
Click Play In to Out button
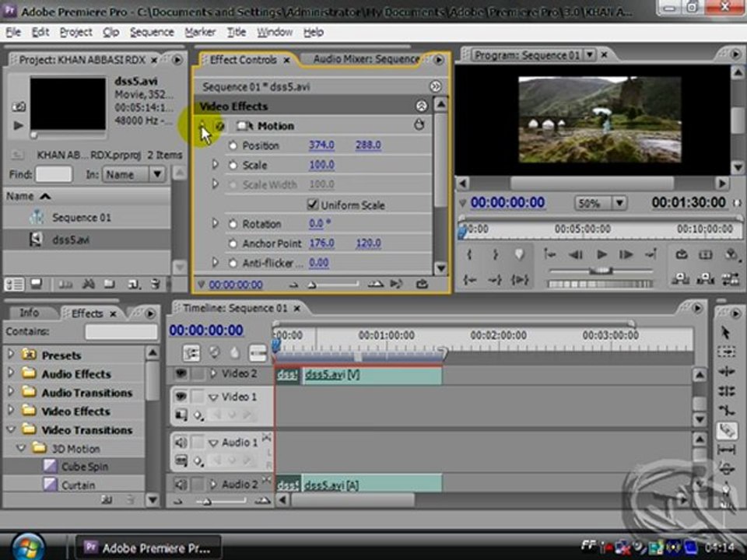pyautogui.click(x=520, y=279)
